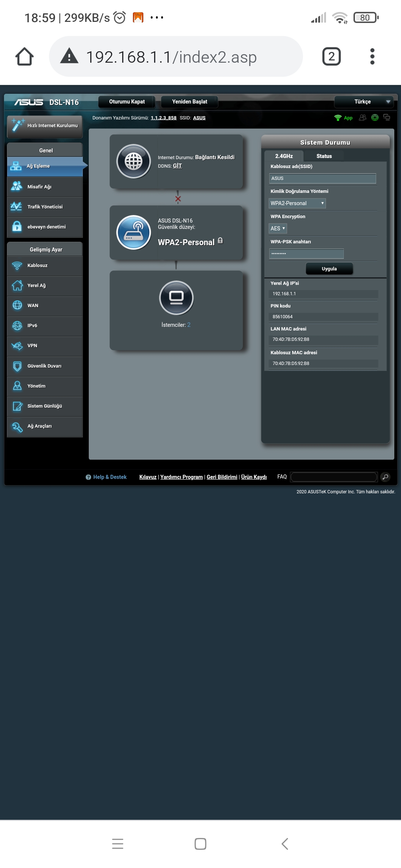Open Hızlı Internet Kurulumu button

(x=45, y=126)
